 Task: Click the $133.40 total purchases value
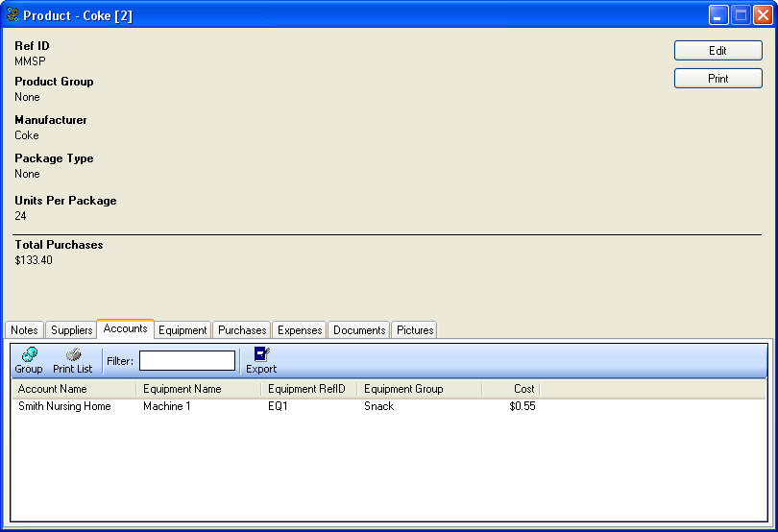tap(34, 260)
